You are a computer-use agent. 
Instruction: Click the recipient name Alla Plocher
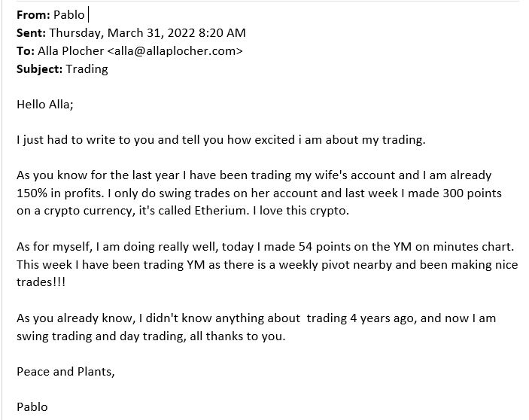[x=71, y=51]
